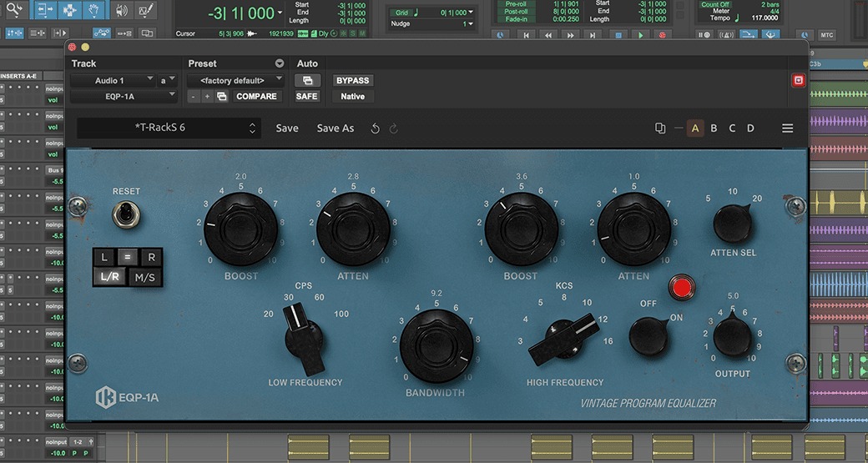The width and height of the screenshot is (868, 463).
Task: Click the Fast Forward transport button
Action: pyautogui.click(x=570, y=35)
